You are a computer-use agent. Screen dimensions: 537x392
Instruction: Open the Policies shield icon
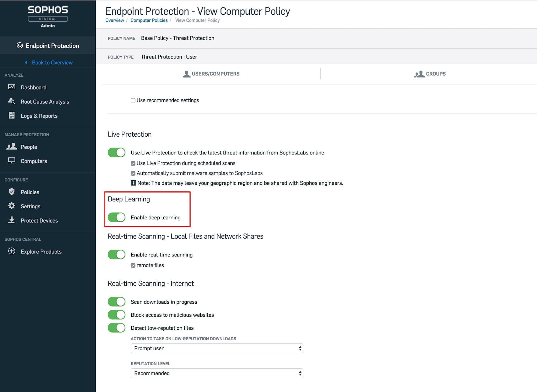(12, 192)
